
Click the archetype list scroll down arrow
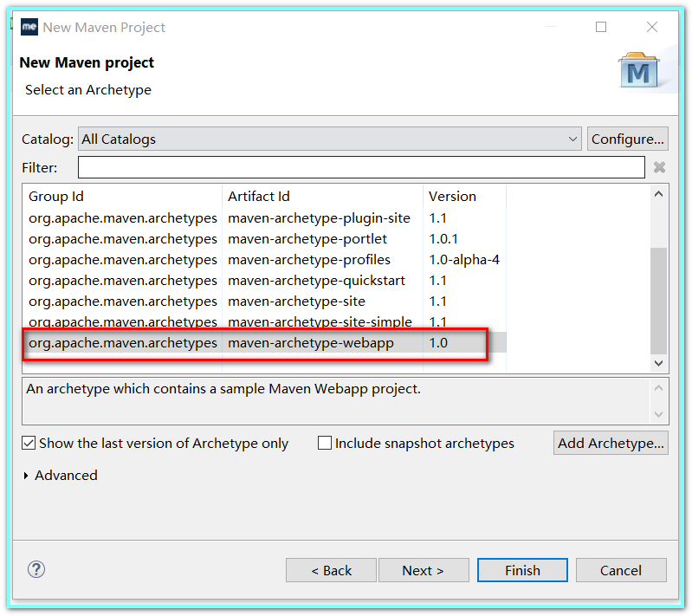coord(658,363)
